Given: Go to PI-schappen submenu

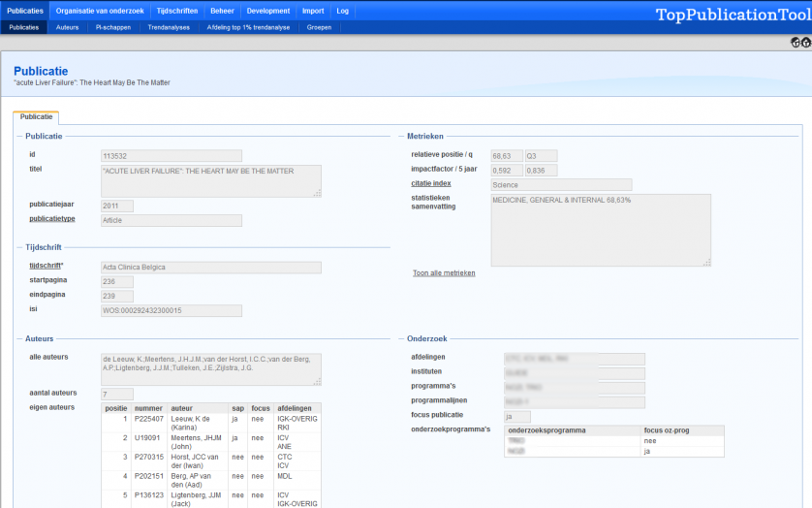Looking at the screenshot, I should pyautogui.click(x=113, y=27).
